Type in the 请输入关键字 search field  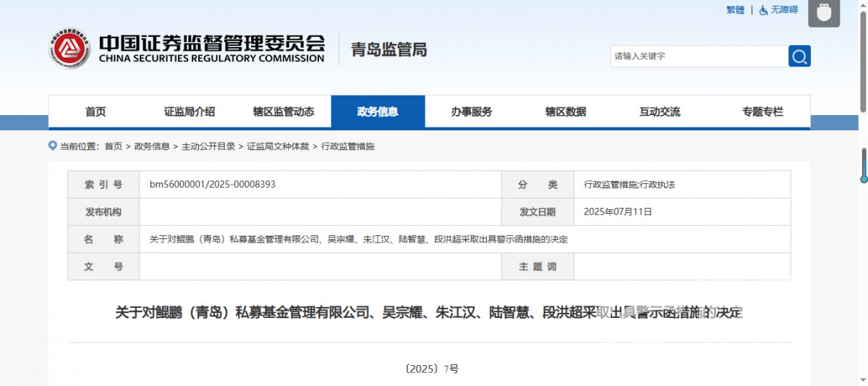(x=698, y=56)
